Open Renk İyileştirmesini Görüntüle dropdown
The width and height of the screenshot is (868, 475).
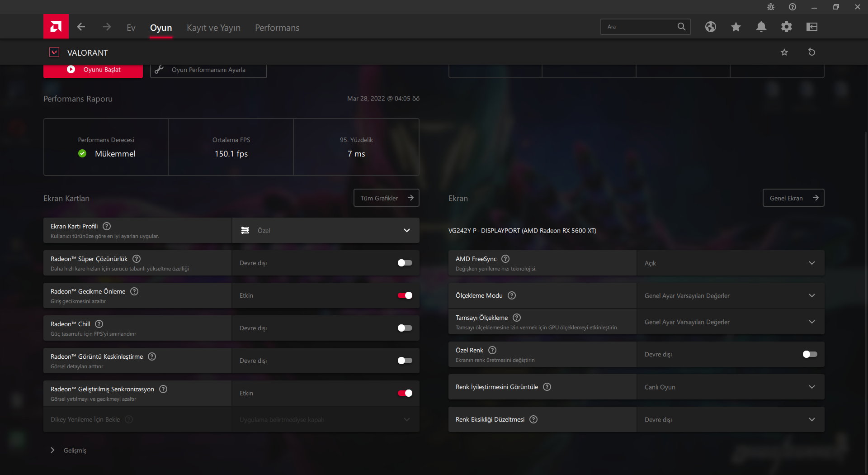(731, 387)
